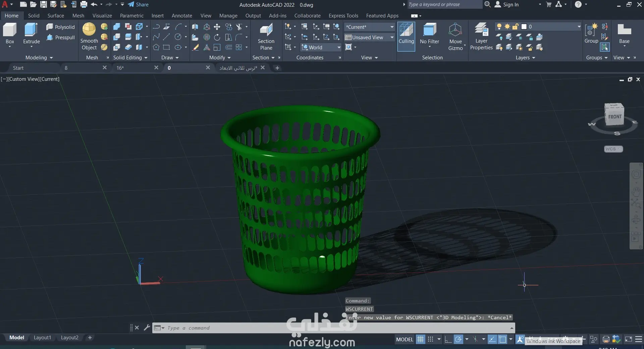Open the Visualize ribbon tab
The width and height of the screenshot is (644, 349).
tap(102, 15)
